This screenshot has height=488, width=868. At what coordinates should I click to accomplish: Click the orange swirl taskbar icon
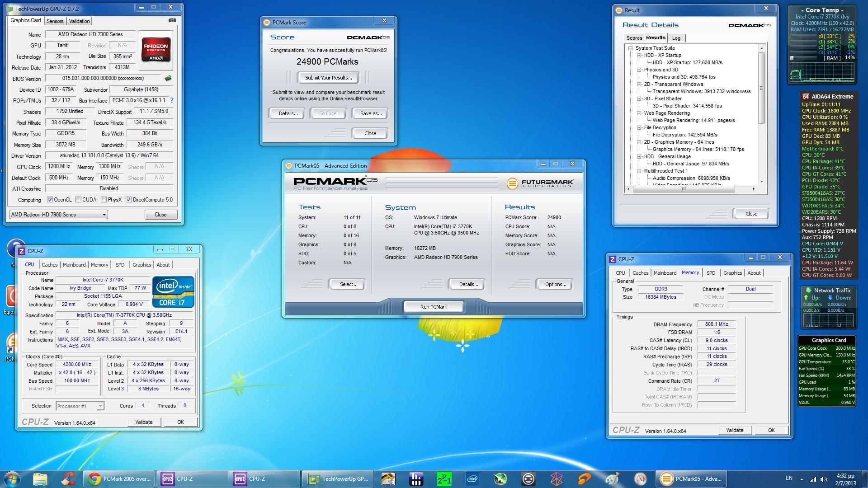click(x=584, y=479)
